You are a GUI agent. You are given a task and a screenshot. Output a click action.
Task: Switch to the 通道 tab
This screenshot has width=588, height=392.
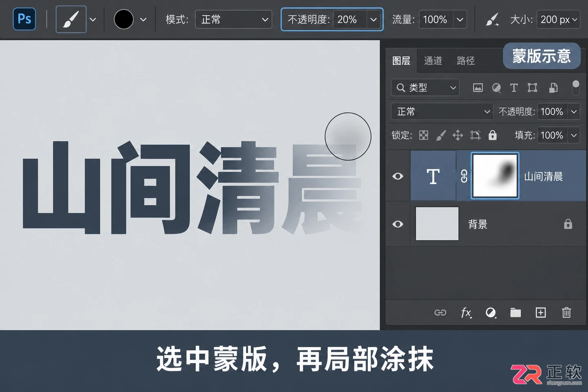(433, 61)
